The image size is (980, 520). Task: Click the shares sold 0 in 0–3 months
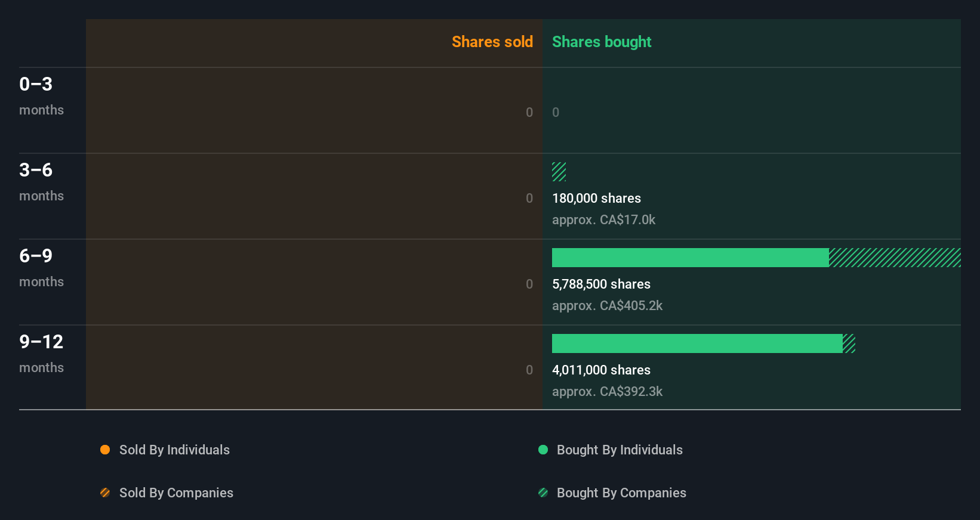pyautogui.click(x=529, y=113)
